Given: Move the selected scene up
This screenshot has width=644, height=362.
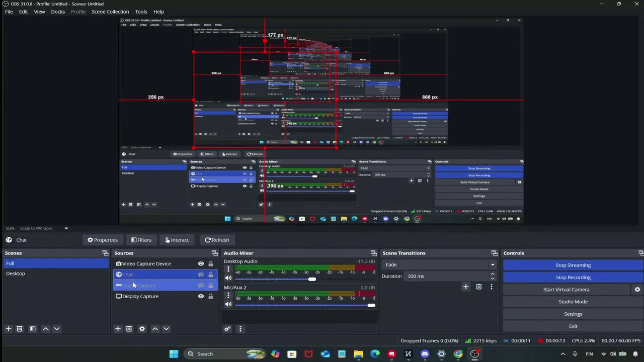Looking at the screenshot, I should [46, 329].
